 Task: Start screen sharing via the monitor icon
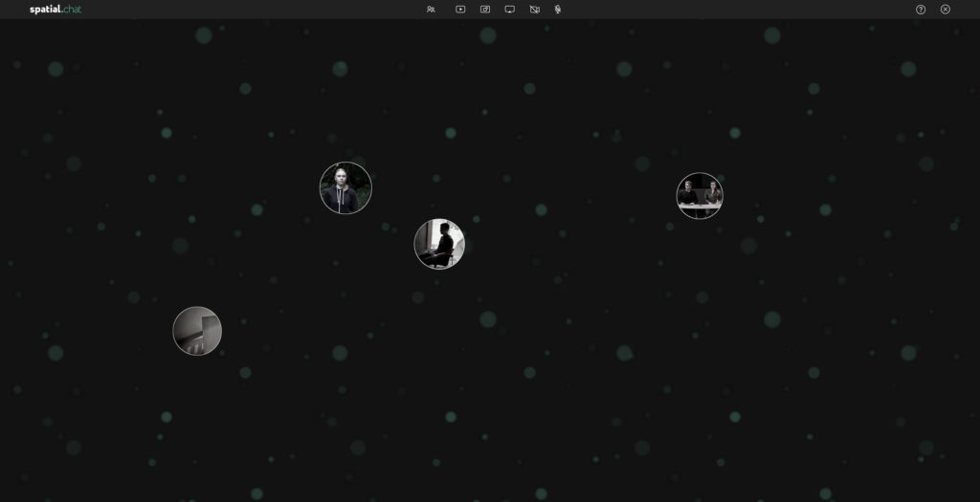pyautogui.click(x=510, y=10)
